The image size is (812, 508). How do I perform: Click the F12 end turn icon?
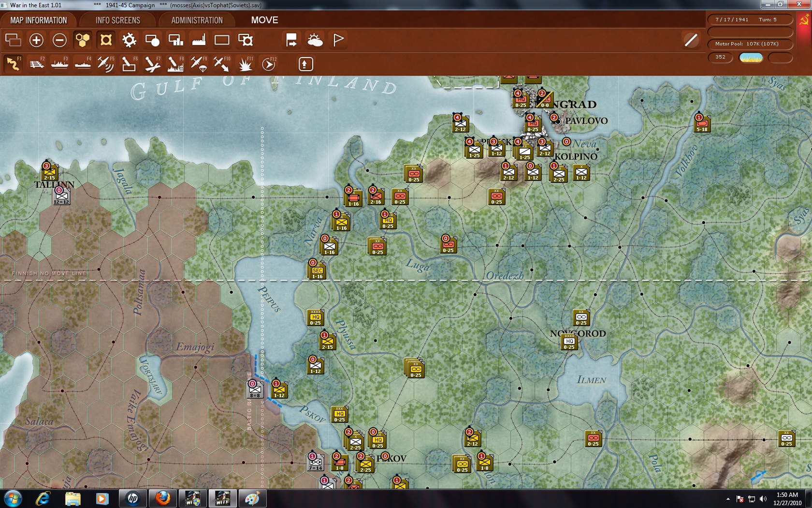pyautogui.click(x=269, y=63)
